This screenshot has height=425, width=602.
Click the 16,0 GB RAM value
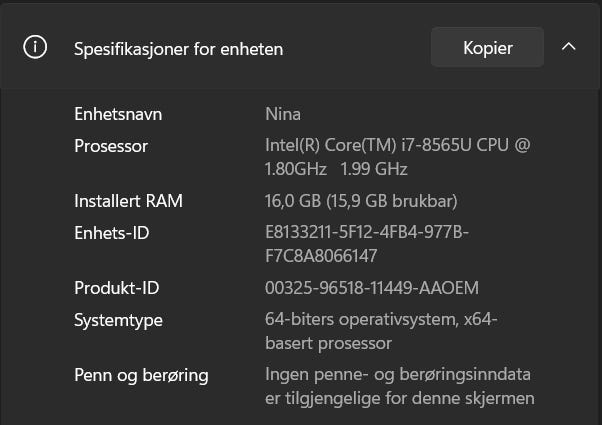pos(361,201)
